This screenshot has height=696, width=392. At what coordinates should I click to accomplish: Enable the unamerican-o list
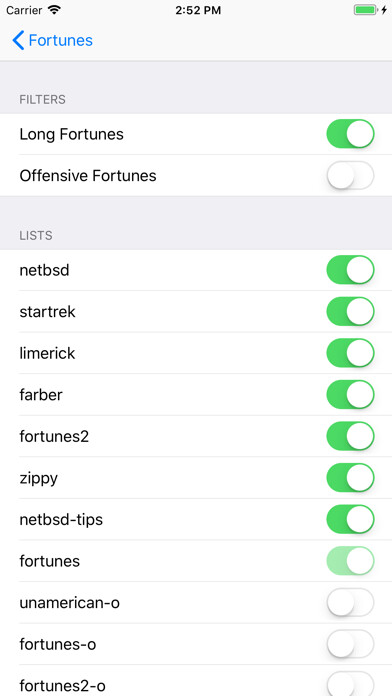coord(350,602)
